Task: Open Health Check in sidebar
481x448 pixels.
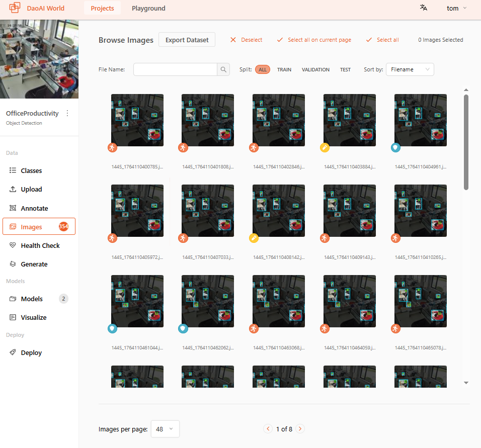Action: pyautogui.click(x=40, y=245)
